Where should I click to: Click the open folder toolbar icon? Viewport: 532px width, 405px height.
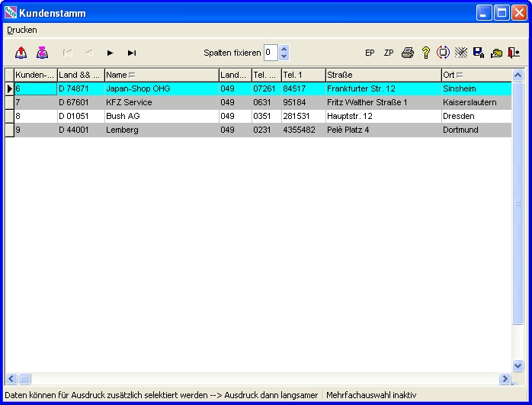496,53
